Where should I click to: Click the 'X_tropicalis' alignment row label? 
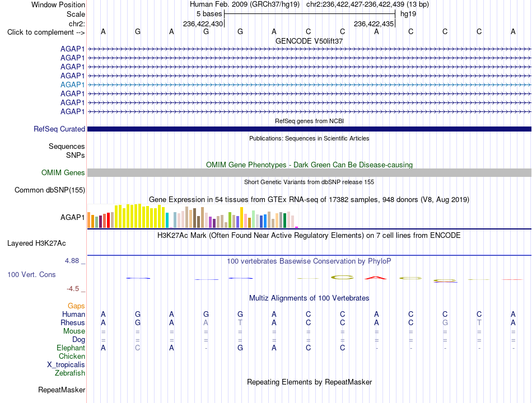[66, 365]
